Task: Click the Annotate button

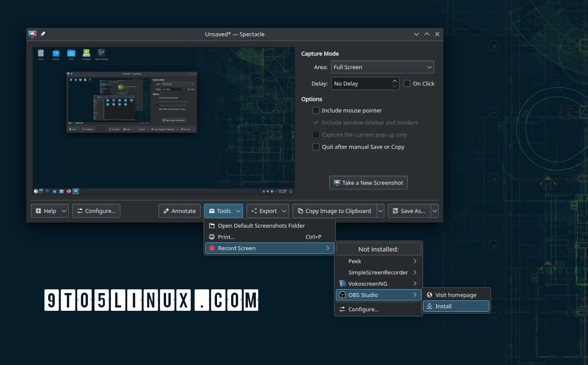Action: tap(180, 211)
